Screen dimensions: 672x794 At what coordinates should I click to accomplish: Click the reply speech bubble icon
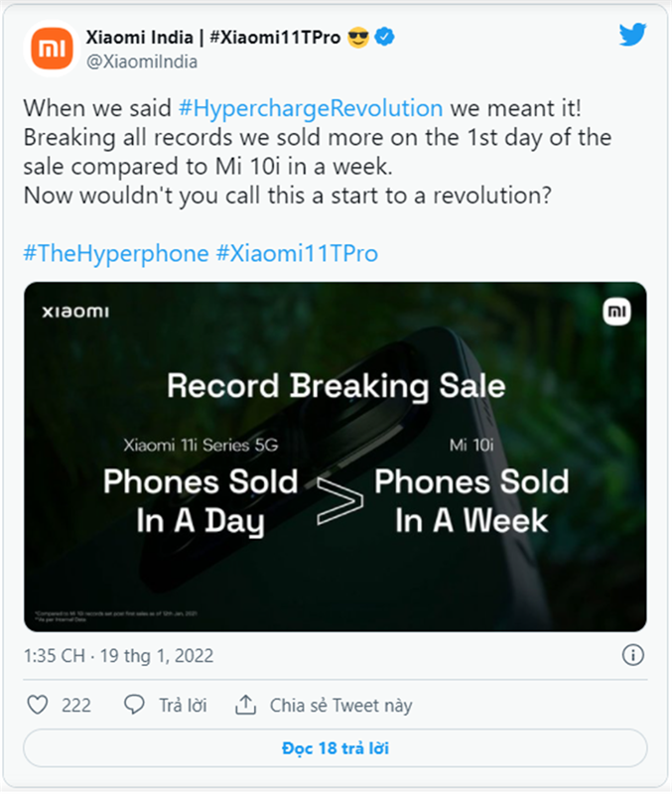[135, 706]
